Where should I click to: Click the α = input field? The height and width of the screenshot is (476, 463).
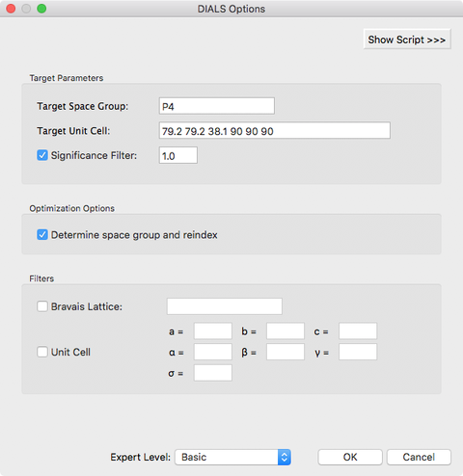[x=213, y=352]
